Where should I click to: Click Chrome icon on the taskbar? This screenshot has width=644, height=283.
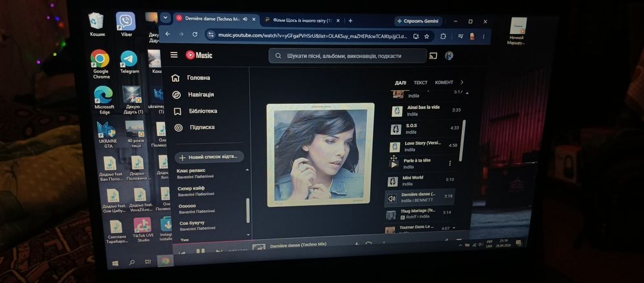point(166,261)
